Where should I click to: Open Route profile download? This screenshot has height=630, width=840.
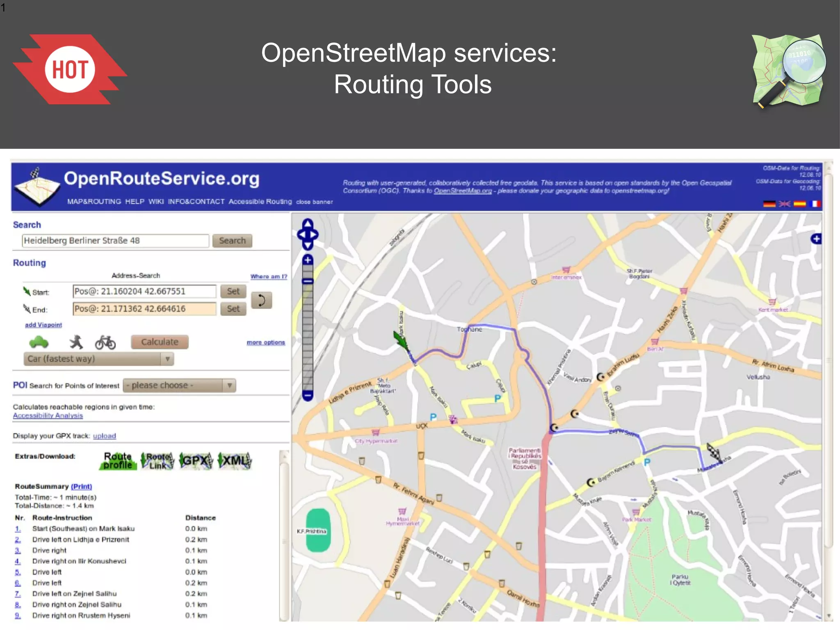pyautogui.click(x=118, y=461)
